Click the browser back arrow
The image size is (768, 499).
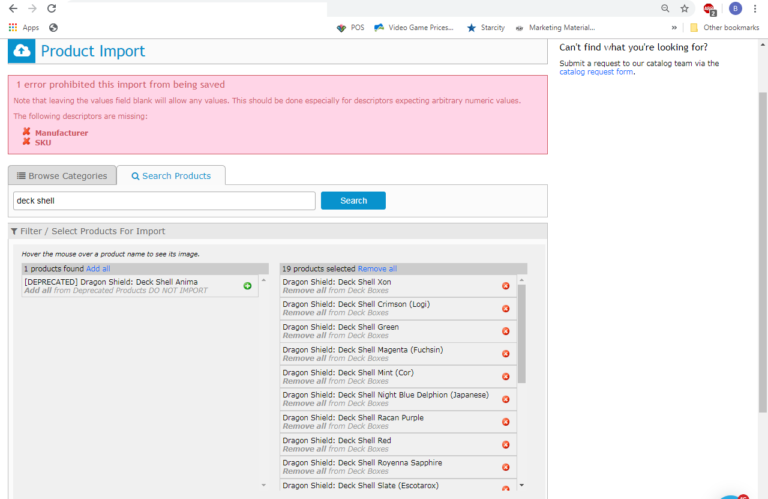tap(13, 8)
